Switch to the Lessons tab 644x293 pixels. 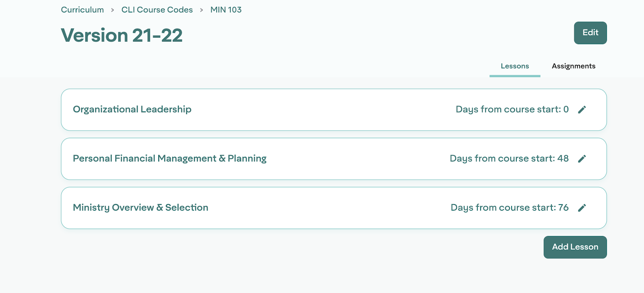tap(515, 66)
